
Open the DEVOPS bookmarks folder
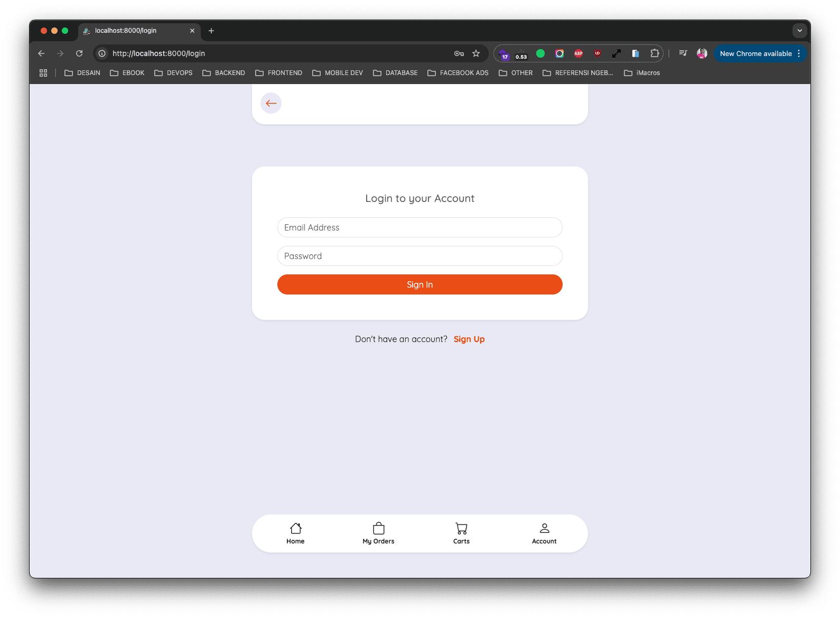(x=173, y=73)
